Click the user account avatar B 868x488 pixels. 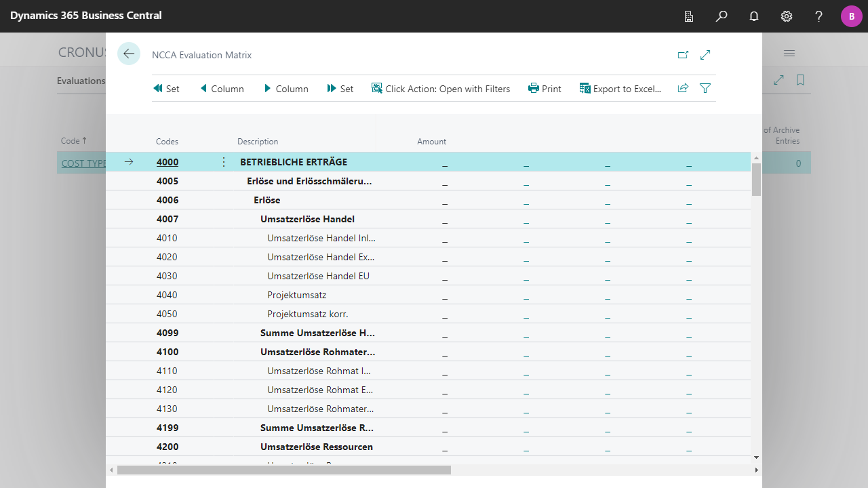851,16
